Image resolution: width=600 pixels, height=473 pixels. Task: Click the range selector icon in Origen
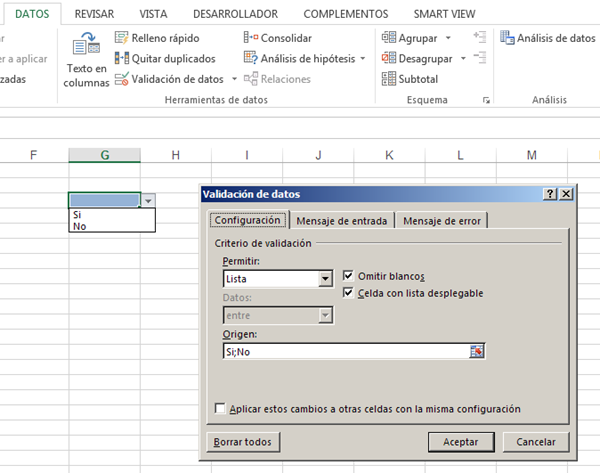[x=477, y=351]
